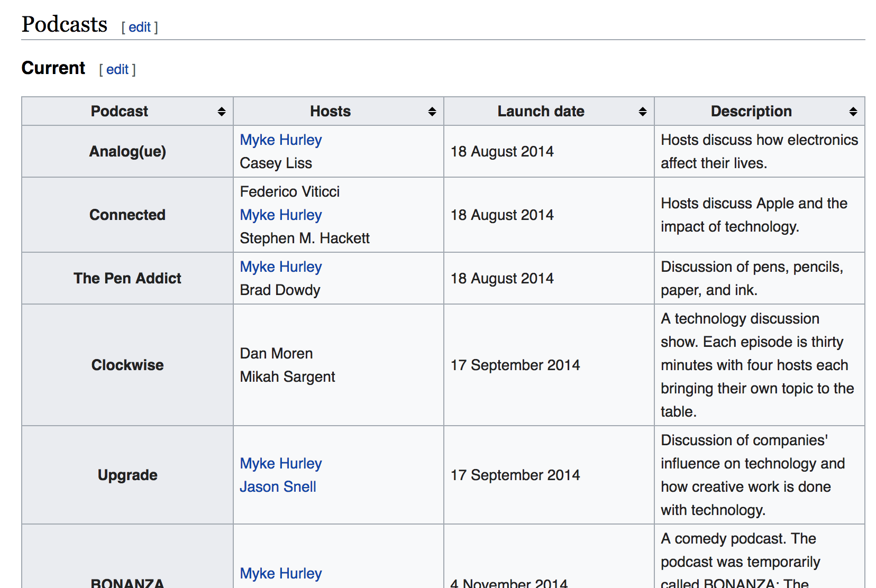
Task: Open Myke Hurley link in the Connected row
Action: [x=280, y=215]
